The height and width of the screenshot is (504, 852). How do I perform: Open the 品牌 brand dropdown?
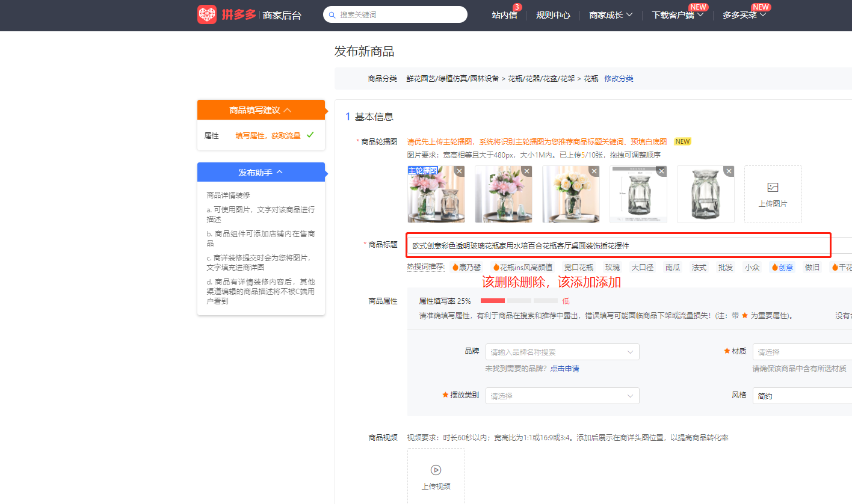pyautogui.click(x=563, y=352)
